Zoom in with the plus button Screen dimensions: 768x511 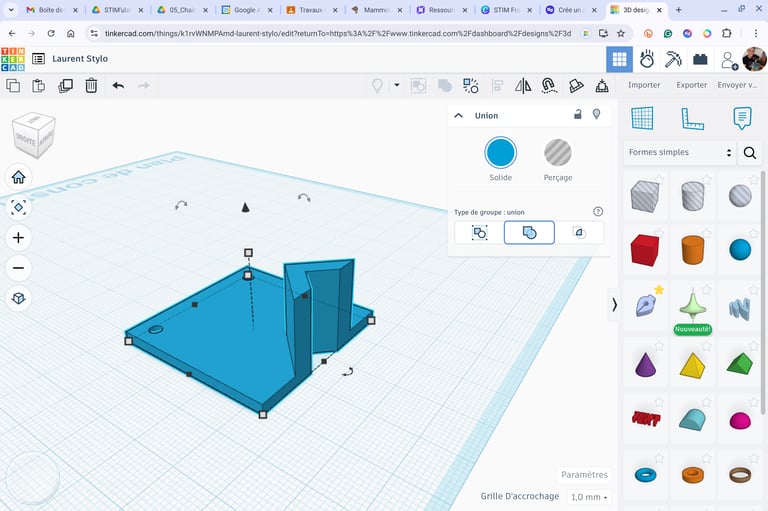(18, 238)
